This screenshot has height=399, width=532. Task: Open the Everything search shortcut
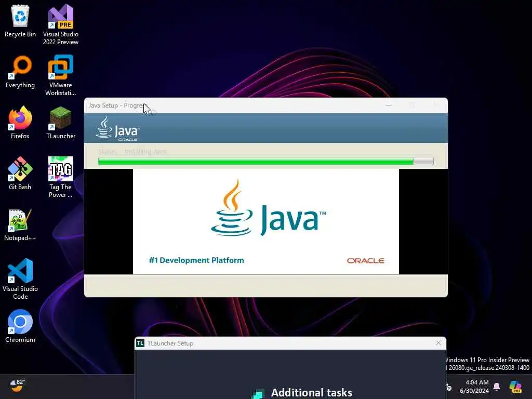click(x=20, y=72)
